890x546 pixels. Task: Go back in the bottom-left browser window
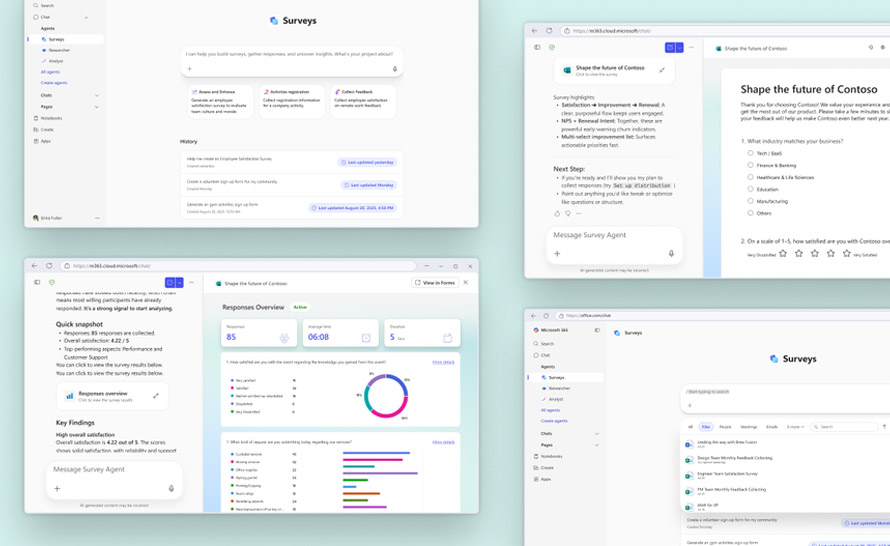tap(35, 266)
